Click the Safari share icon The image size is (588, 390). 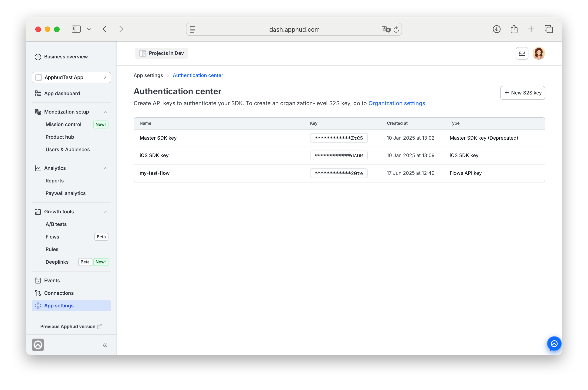514,29
